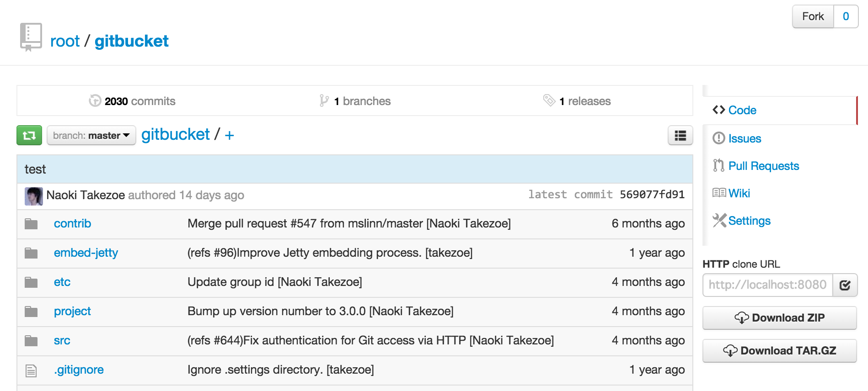Open the embed-jetty folder
Screen dimensions: 868x391
pyautogui.click(x=86, y=253)
